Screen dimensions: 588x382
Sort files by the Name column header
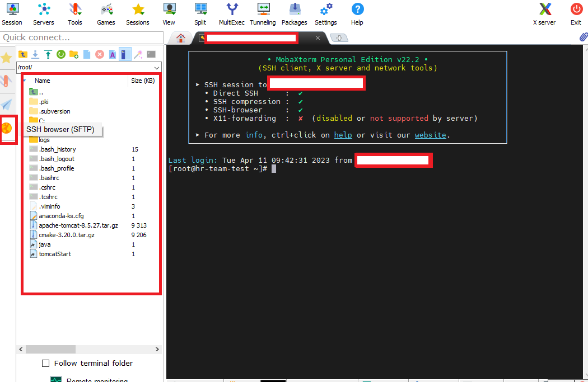pyautogui.click(x=43, y=81)
